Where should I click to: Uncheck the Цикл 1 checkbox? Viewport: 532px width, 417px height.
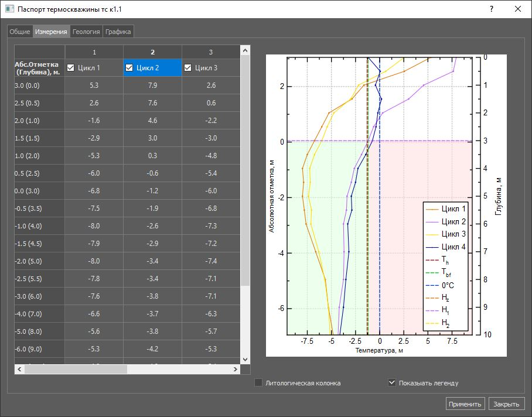pos(71,68)
